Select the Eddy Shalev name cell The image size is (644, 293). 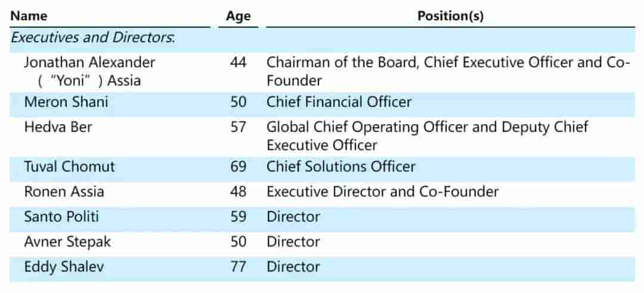[64, 267]
